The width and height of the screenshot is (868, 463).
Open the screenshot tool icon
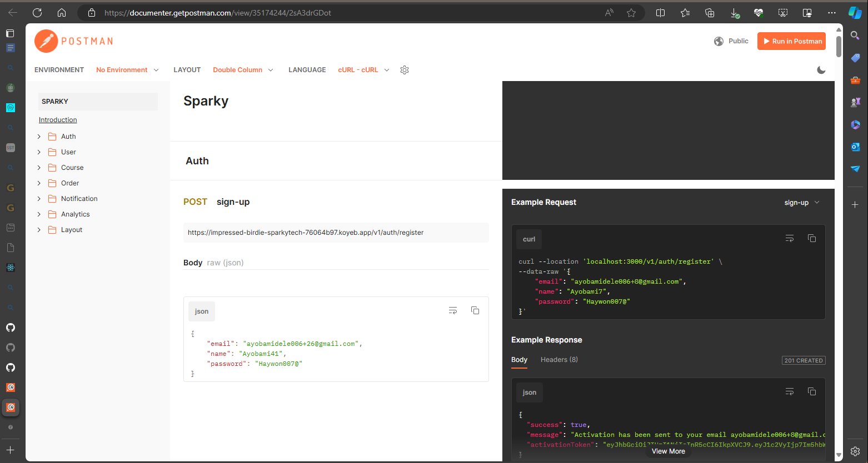pos(783,13)
